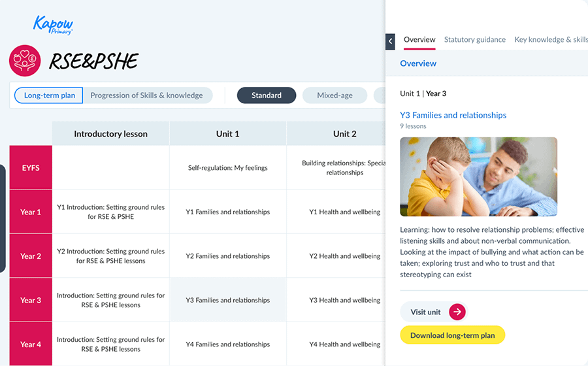Open the Y1 Families and relationships unit cell
The width and height of the screenshot is (588, 366).
pos(227,212)
